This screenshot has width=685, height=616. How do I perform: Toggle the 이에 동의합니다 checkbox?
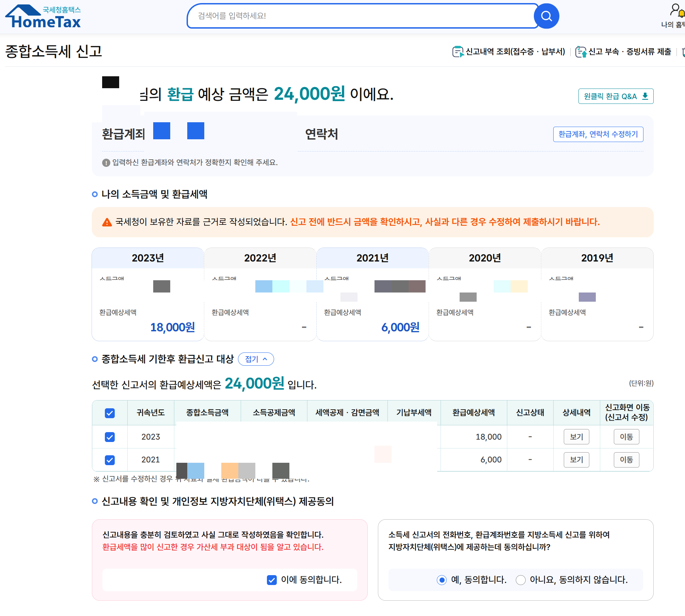click(x=272, y=580)
